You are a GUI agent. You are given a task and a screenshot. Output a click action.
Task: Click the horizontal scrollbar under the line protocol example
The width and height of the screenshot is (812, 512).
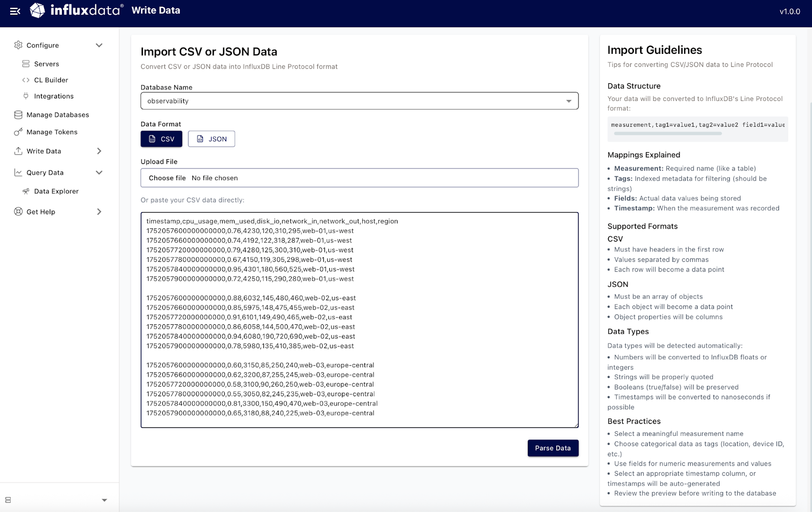point(667,134)
